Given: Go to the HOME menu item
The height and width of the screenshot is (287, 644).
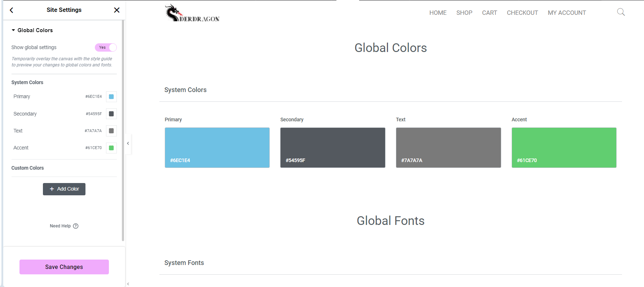Looking at the screenshot, I should [438, 13].
